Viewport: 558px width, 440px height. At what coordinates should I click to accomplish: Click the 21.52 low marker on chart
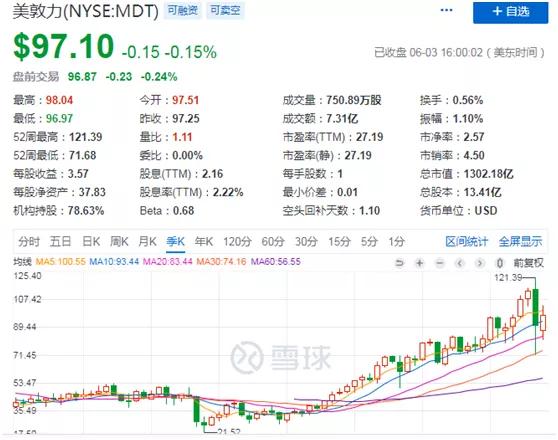coord(229,432)
